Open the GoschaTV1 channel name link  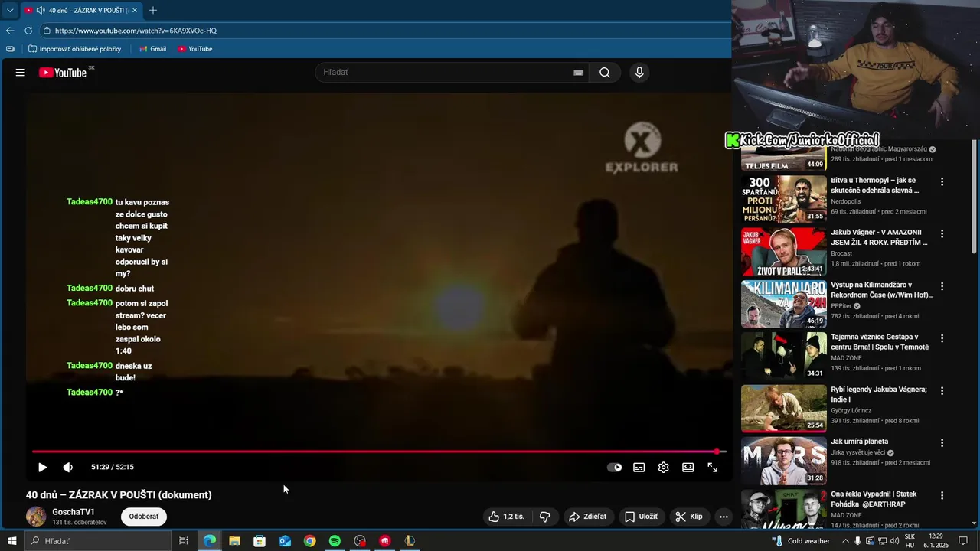[x=73, y=512]
